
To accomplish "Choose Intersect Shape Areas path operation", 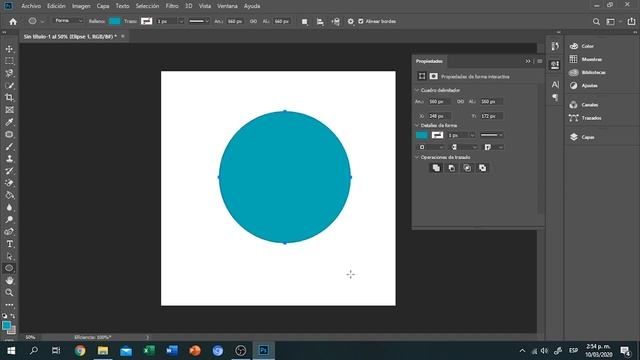I will (467, 168).
